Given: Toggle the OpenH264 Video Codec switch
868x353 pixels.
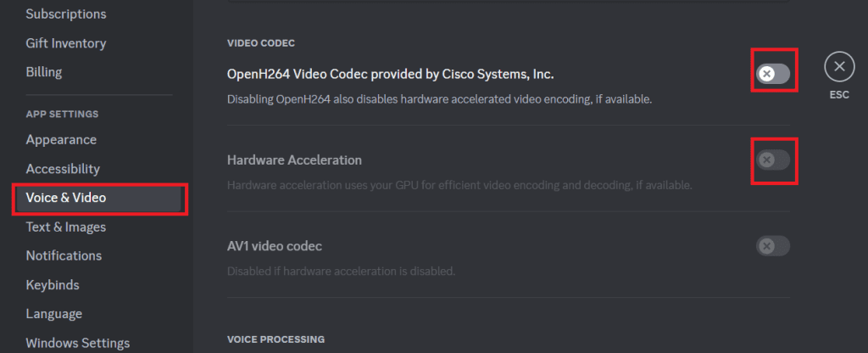Looking at the screenshot, I should [x=772, y=74].
